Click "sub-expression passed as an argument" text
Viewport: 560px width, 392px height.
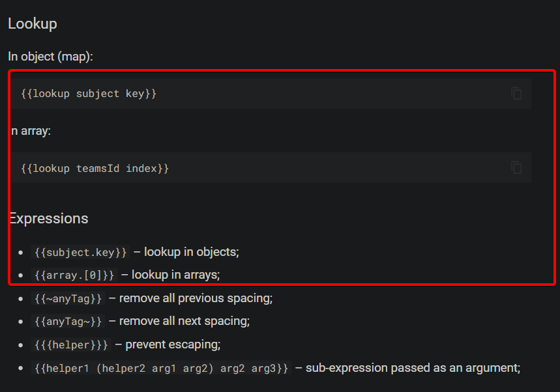pyautogui.click(x=413, y=368)
